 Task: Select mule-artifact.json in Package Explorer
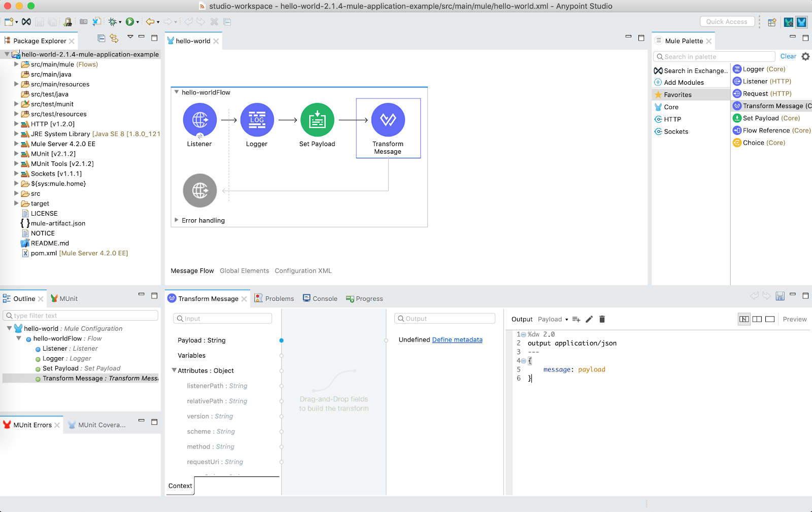[53, 223]
